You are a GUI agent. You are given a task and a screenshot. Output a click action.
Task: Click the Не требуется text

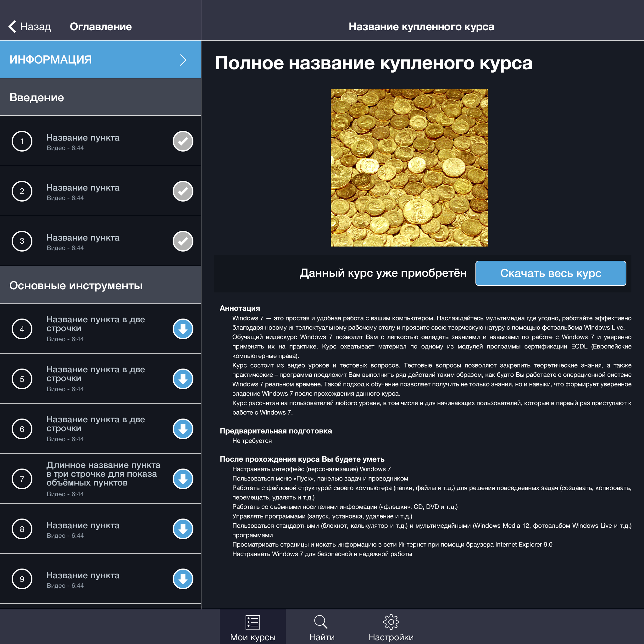pyautogui.click(x=252, y=441)
